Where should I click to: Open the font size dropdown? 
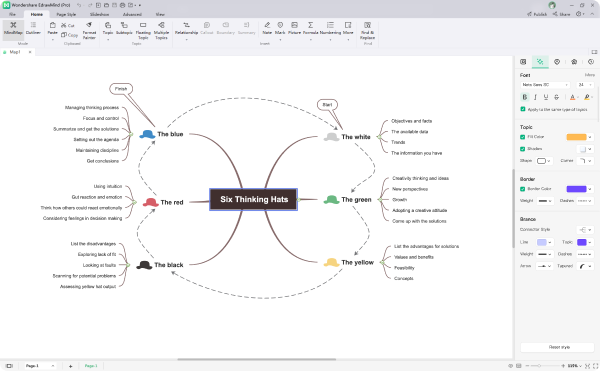coord(585,85)
